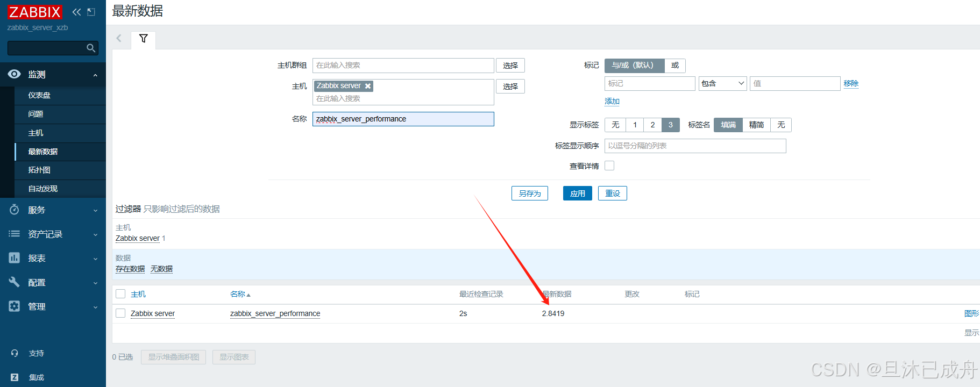Viewport: 980px width, 387px height.
Task: Tick the Zabbix server row checkbox
Action: tap(120, 313)
